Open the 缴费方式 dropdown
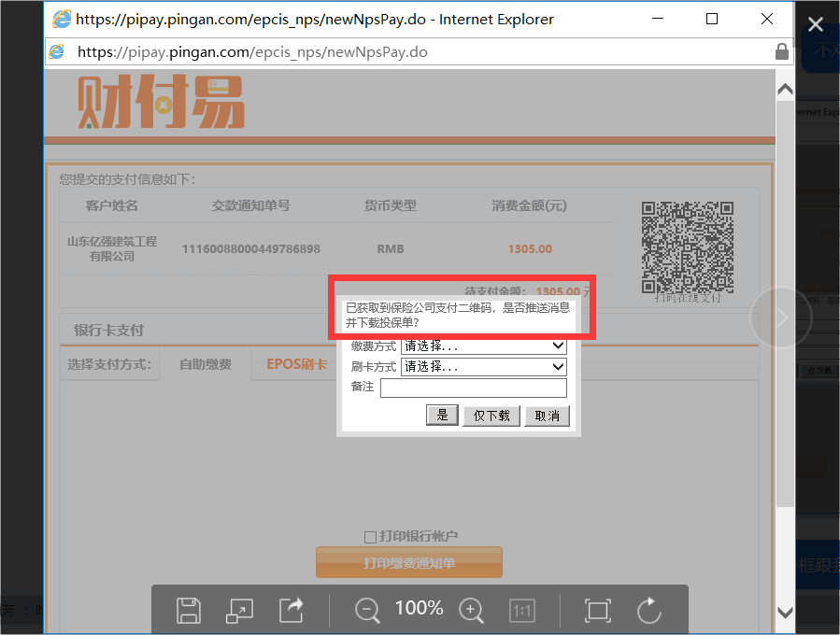Viewport: 840px width, 635px height. [x=484, y=346]
